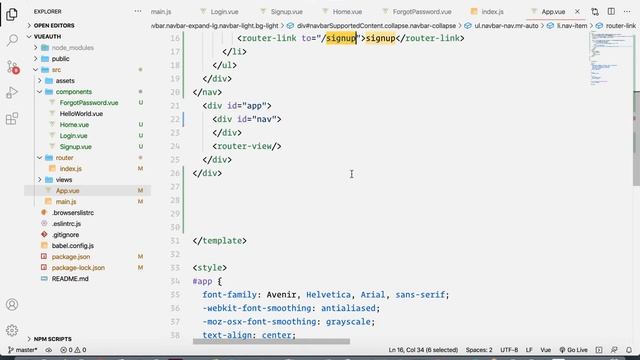Change end of line via LF
640x360 pixels.
pos(529,350)
